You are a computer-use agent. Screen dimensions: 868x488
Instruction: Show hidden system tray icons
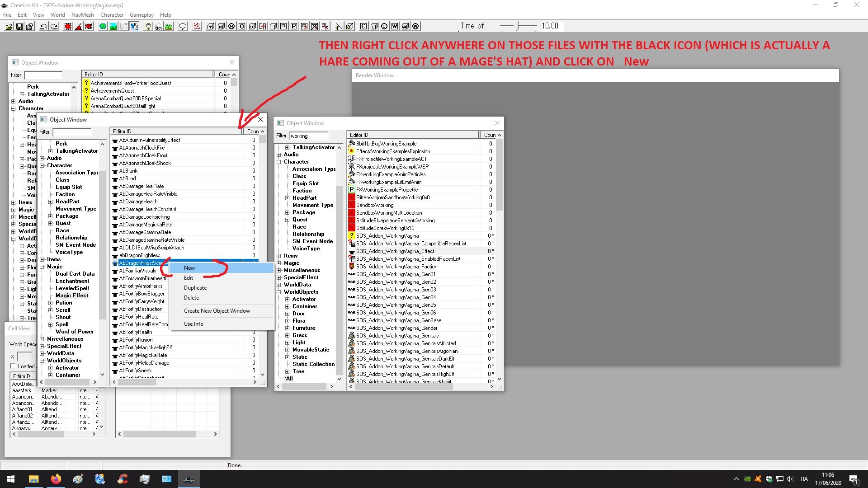[736, 479]
